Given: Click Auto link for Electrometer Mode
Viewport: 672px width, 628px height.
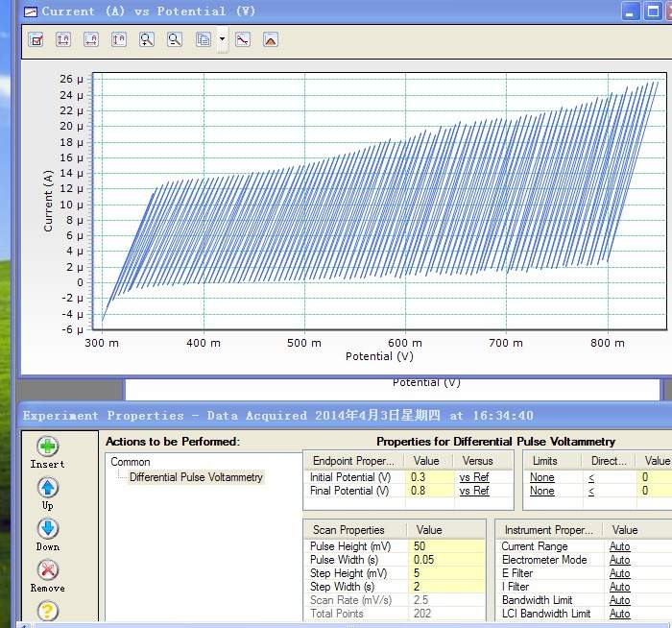Looking at the screenshot, I should [x=620, y=560].
